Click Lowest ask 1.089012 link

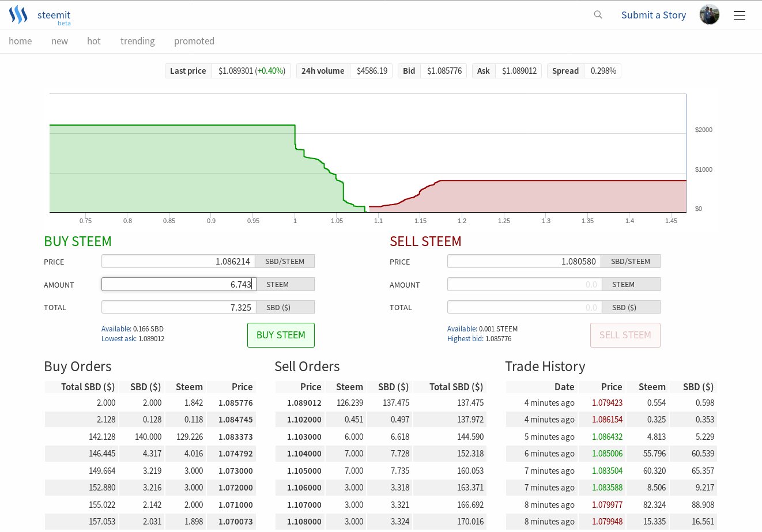[133, 339]
